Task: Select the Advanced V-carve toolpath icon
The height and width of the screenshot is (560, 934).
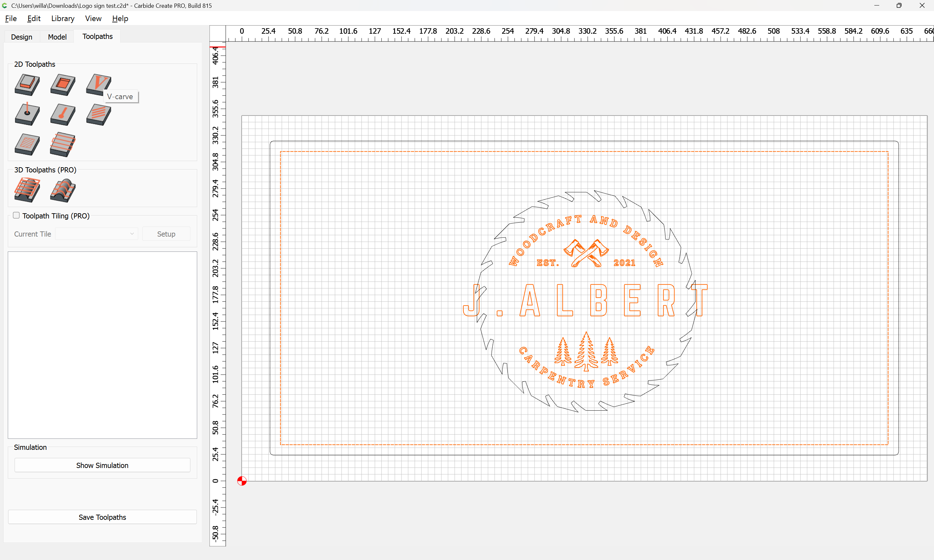Action: [x=27, y=144]
